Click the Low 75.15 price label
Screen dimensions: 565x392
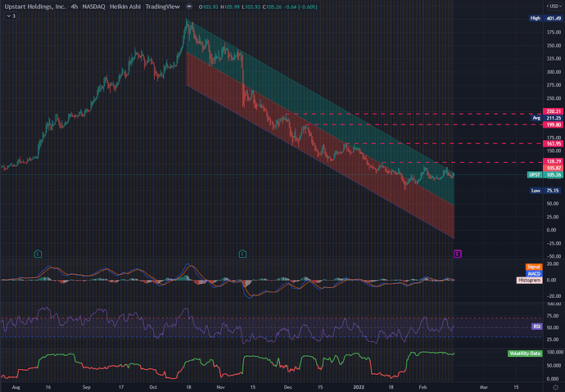tap(545, 191)
